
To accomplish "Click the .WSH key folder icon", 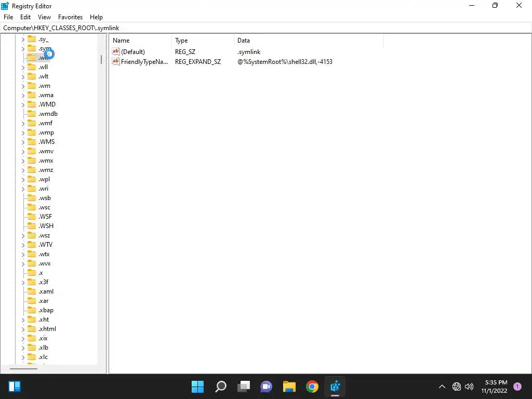I will [32, 225].
